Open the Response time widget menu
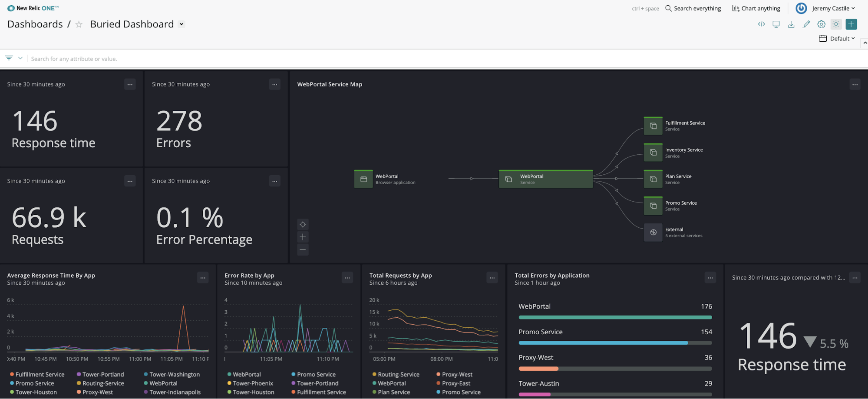Viewport: 868px width, 399px height. (x=130, y=84)
